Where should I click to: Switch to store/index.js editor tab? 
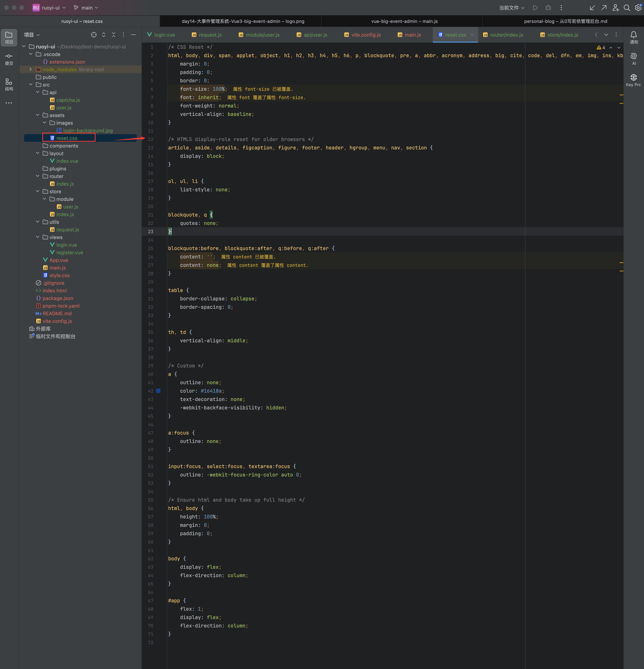tap(559, 35)
